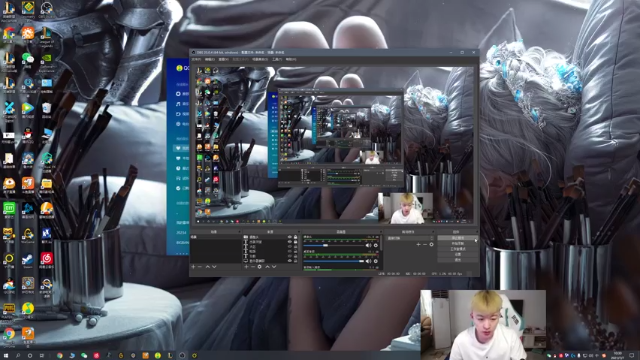
Task: Mute the first mixer channel's speaker icon
Action: click(x=369, y=245)
